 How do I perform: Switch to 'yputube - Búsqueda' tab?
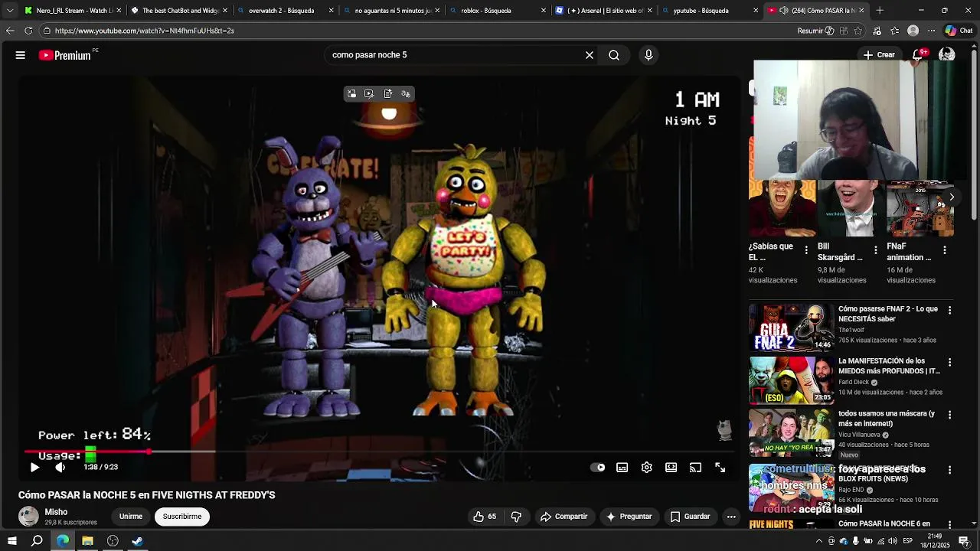[710, 11]
